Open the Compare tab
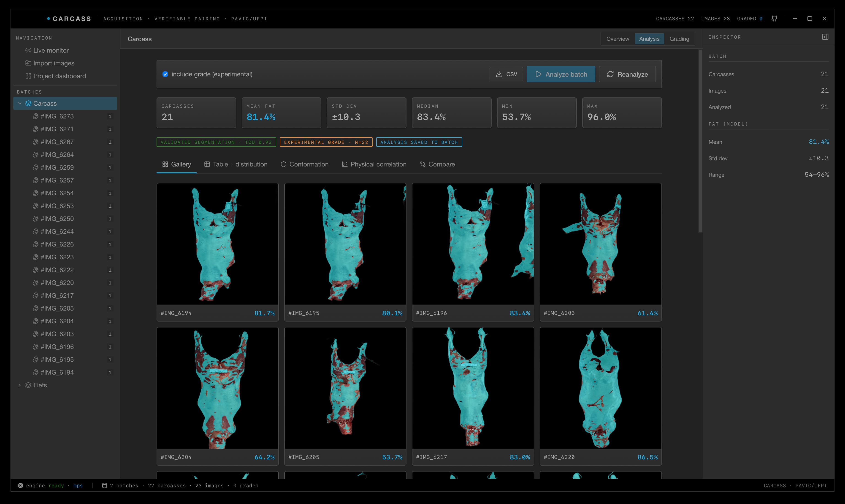Image resolution: width=845 pixels, height=504 pixels. [x=437, y=164]
